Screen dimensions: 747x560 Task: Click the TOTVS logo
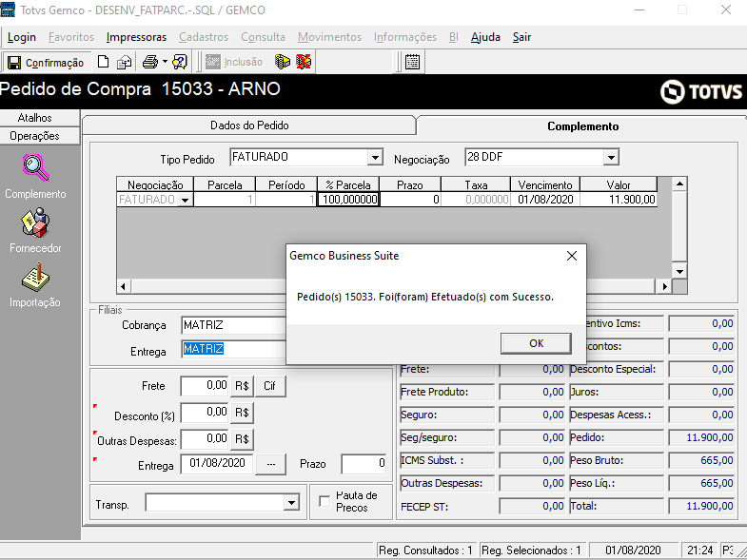coord(701,91)
